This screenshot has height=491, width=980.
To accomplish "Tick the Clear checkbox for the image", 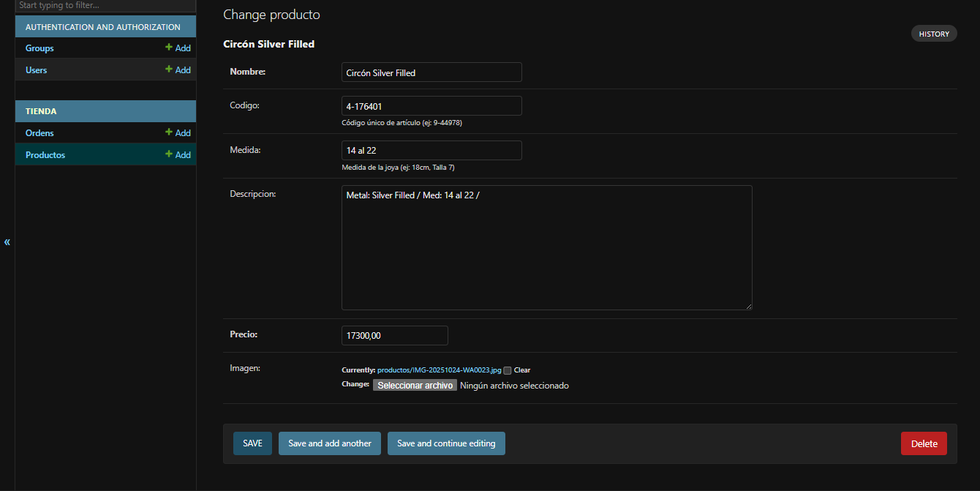I will coord(508,370).
